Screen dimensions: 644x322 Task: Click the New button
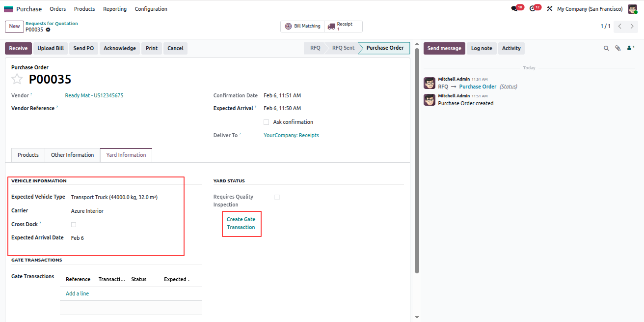pyautogui.click(x=15, y=27)
